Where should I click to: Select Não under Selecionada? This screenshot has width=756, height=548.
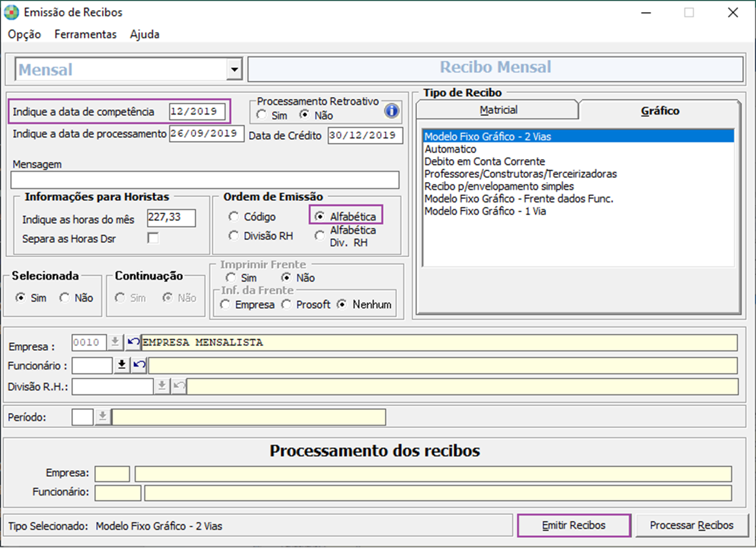coord(77,298)
